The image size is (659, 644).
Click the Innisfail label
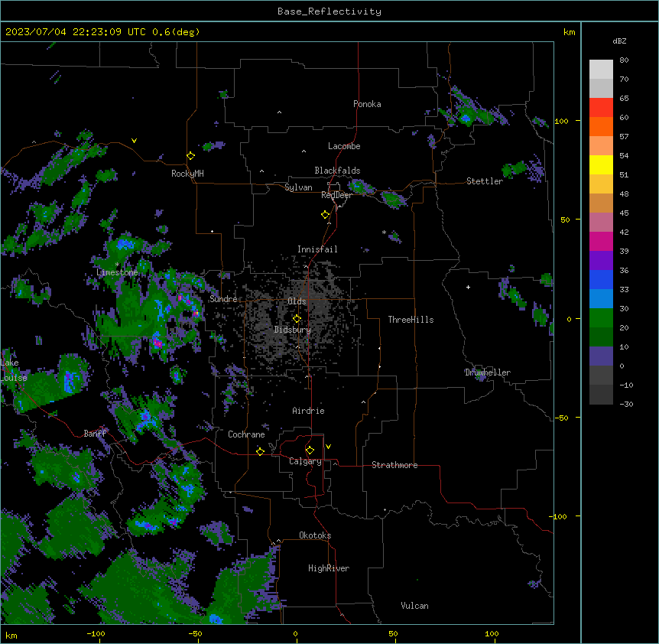(317, 249)
